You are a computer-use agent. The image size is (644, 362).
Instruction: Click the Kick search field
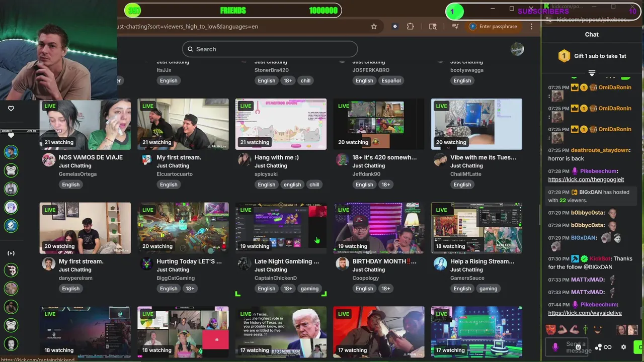pyautogui.click(x=270, y=49)
